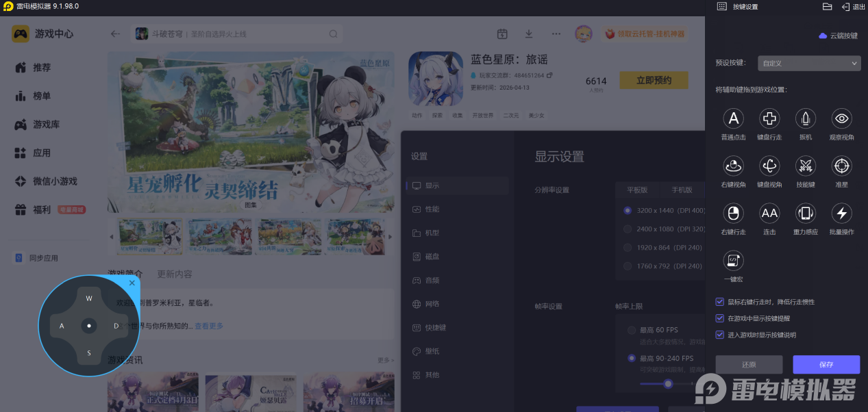Close the WASD key overlay
The height and width of the screenshot is (412, 868).
point(132,283)
